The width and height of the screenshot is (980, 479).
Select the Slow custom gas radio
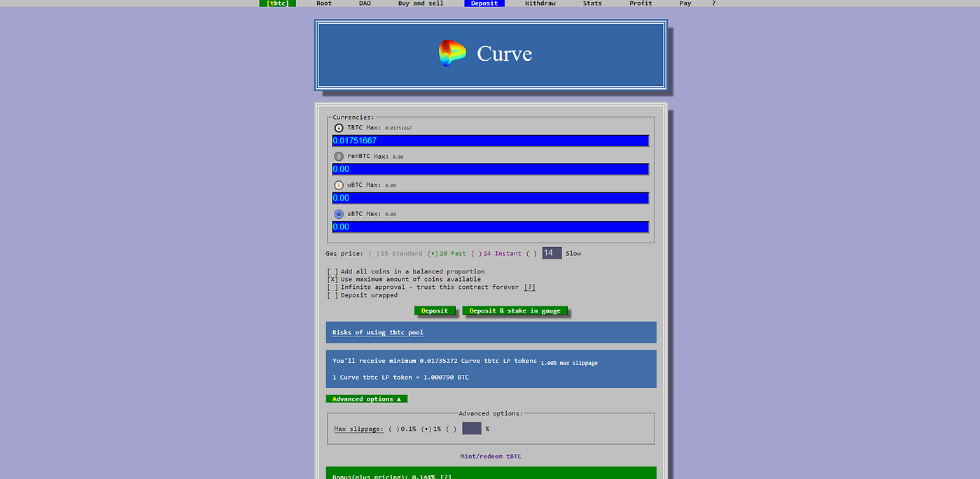click(x=532, y=253)
